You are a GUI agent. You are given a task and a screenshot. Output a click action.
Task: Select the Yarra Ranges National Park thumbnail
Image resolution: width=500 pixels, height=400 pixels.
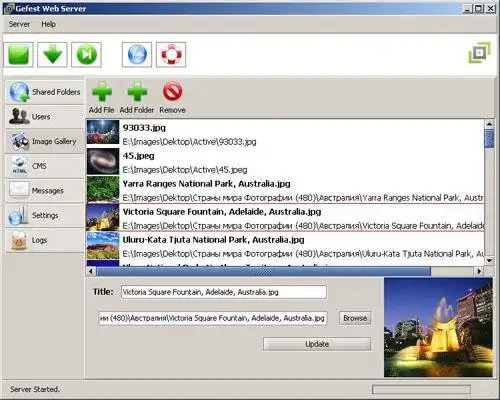click(x=103, y=189)
